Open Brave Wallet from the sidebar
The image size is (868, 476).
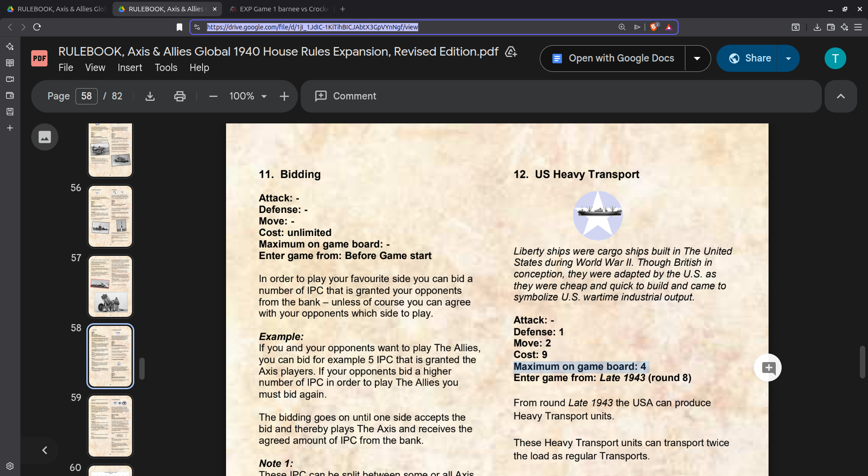pos(10,95)
